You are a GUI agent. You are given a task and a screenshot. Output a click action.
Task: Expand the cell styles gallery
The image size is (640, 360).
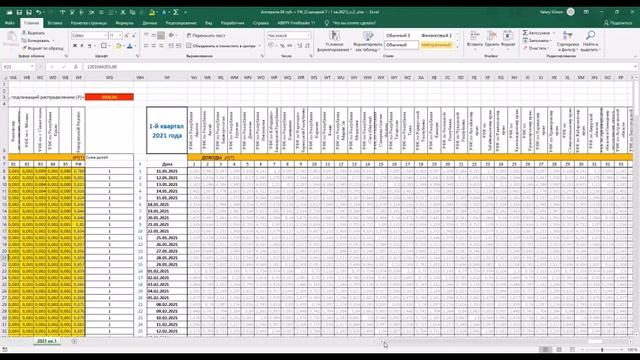pos(457,47)
